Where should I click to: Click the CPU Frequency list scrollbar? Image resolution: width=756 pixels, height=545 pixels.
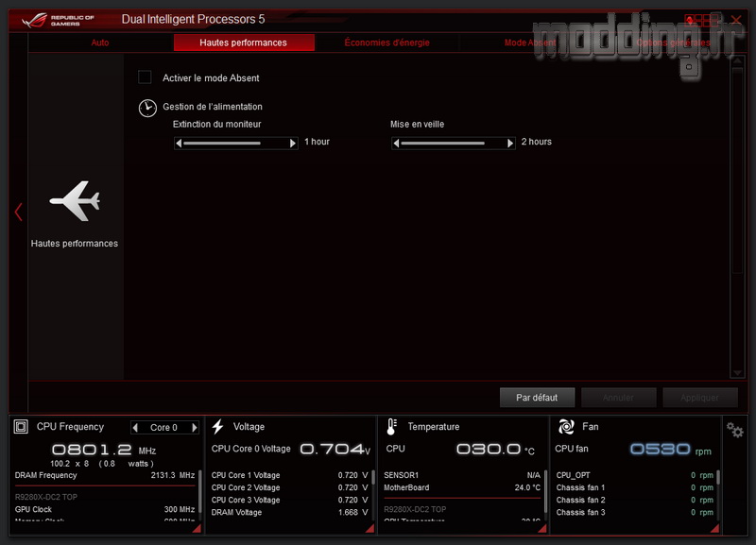pos(199,495)
